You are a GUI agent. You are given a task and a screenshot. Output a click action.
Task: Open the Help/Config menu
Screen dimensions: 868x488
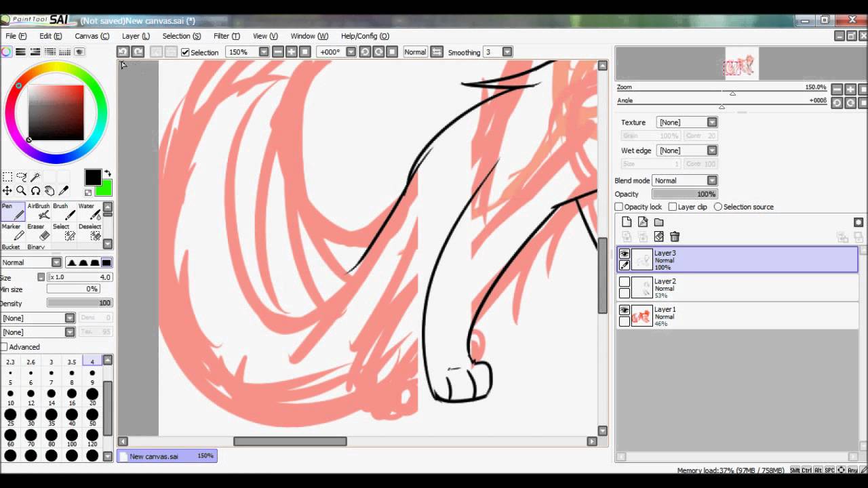pyautogui.click(x=365, y=36)
